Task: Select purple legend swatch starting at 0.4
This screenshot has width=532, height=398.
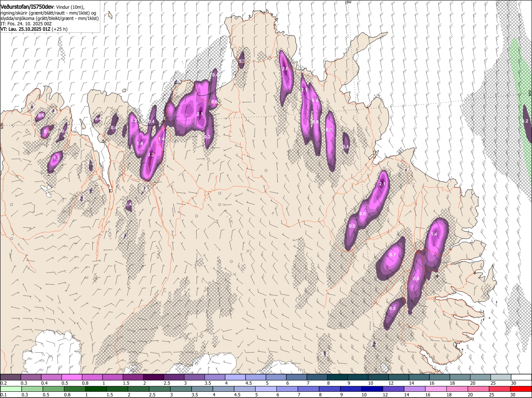Action: point(51,377)
